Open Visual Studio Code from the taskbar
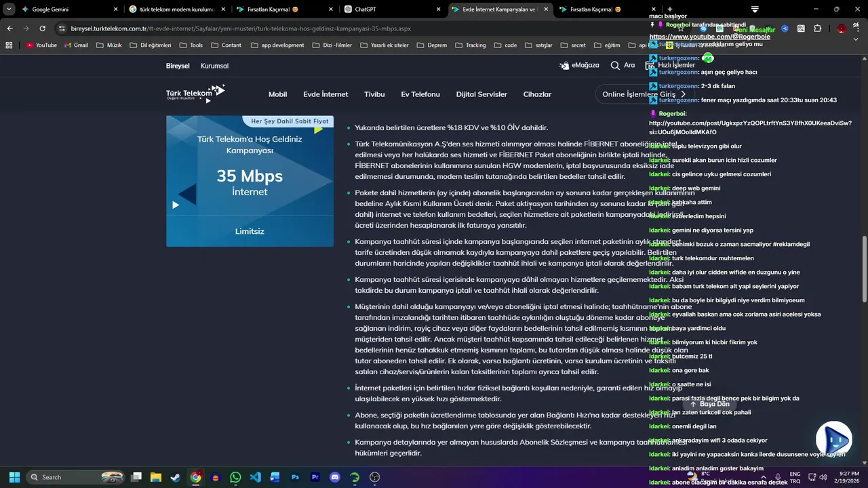The image size is (868, 488). (255, 477)
